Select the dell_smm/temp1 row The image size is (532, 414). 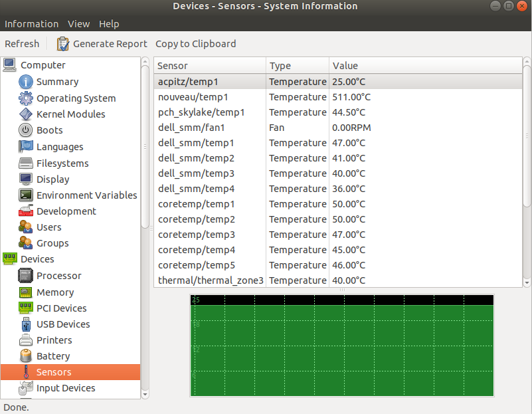click(x=338, y=143)
